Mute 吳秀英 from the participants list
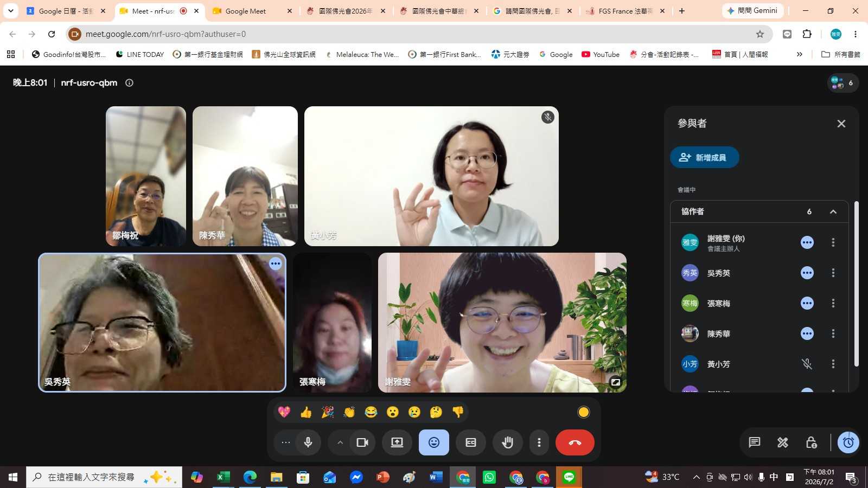 807,273
